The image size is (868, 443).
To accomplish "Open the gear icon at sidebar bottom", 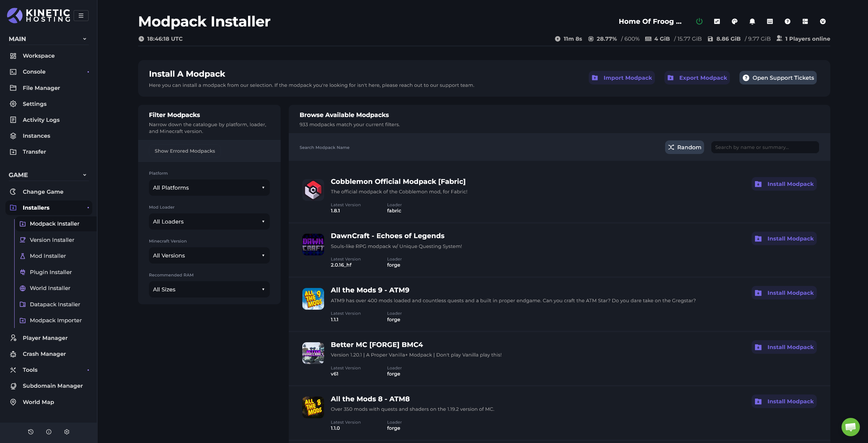I will 67,432.
